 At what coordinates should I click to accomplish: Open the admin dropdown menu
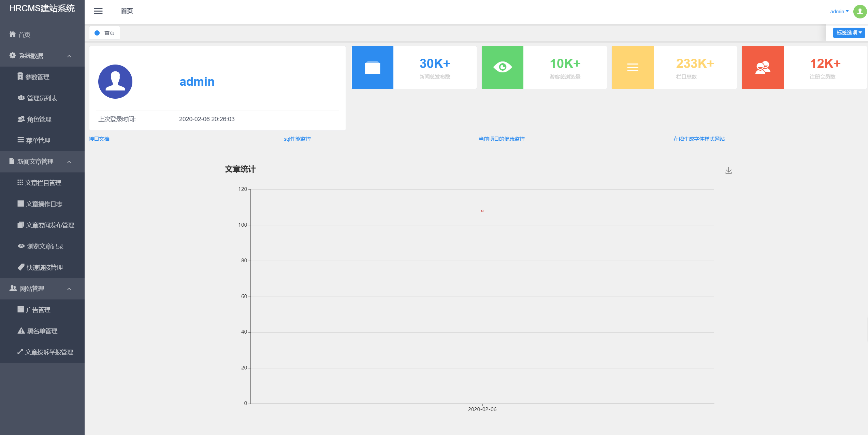coord(839,11)
